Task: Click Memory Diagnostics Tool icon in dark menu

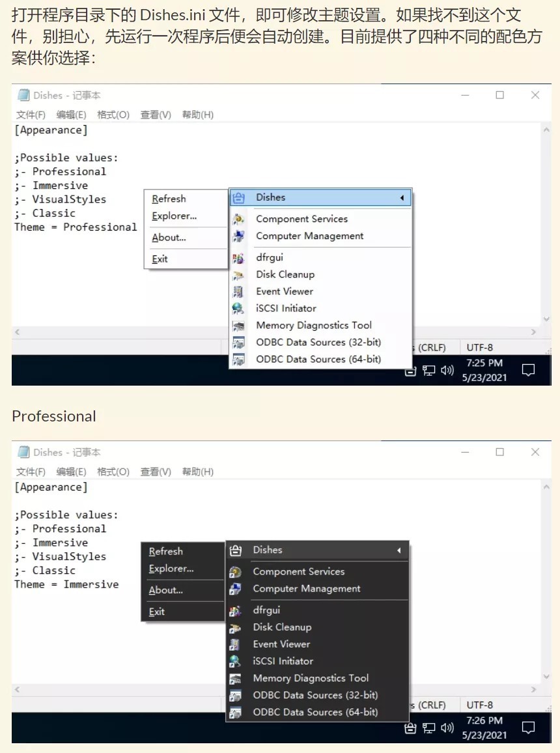Action: (236, 679)
